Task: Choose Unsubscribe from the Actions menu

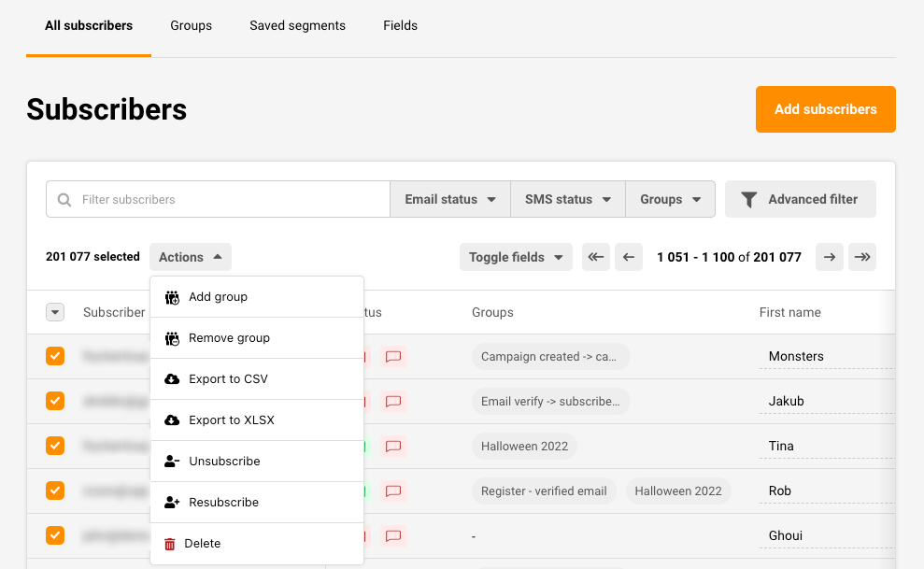Action: (x=224, y=462)
